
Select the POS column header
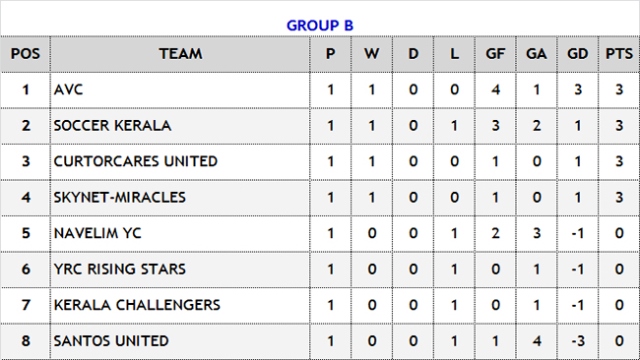(25, 54)
